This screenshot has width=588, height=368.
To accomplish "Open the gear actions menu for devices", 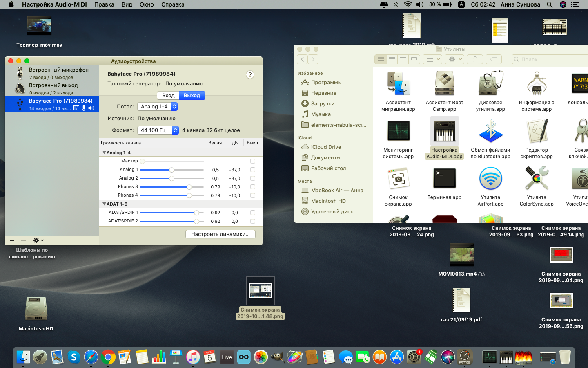I will [38, 240].
